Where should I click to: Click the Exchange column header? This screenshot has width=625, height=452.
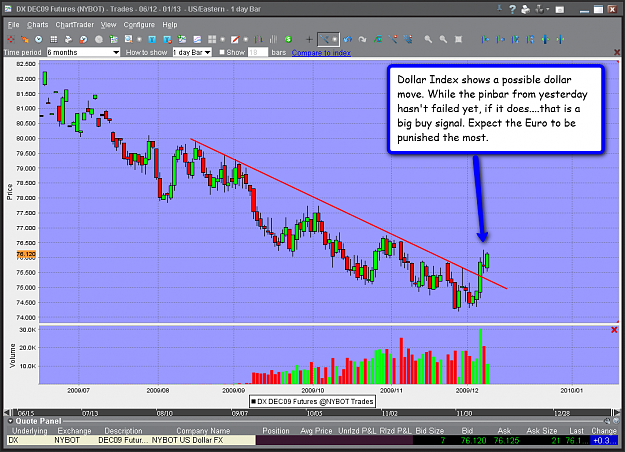(x=74, y=431)
